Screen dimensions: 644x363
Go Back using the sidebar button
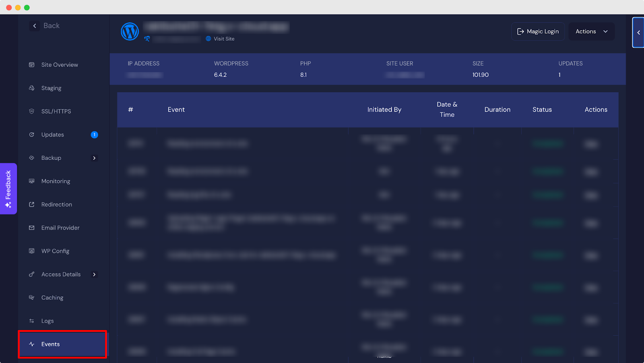coord(45,26)
